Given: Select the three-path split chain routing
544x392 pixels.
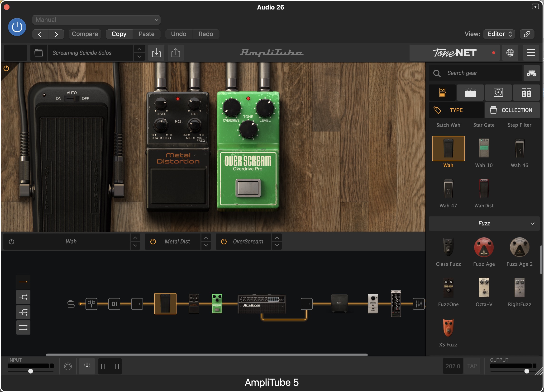Looking at the screenshot, I should [23, 313].
